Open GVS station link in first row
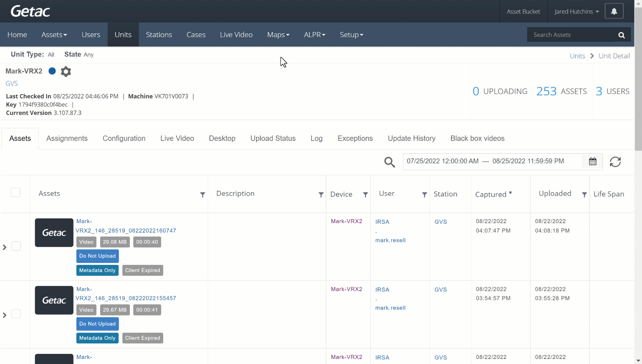The height and width of the screenshot is (364, 642). 440,222
